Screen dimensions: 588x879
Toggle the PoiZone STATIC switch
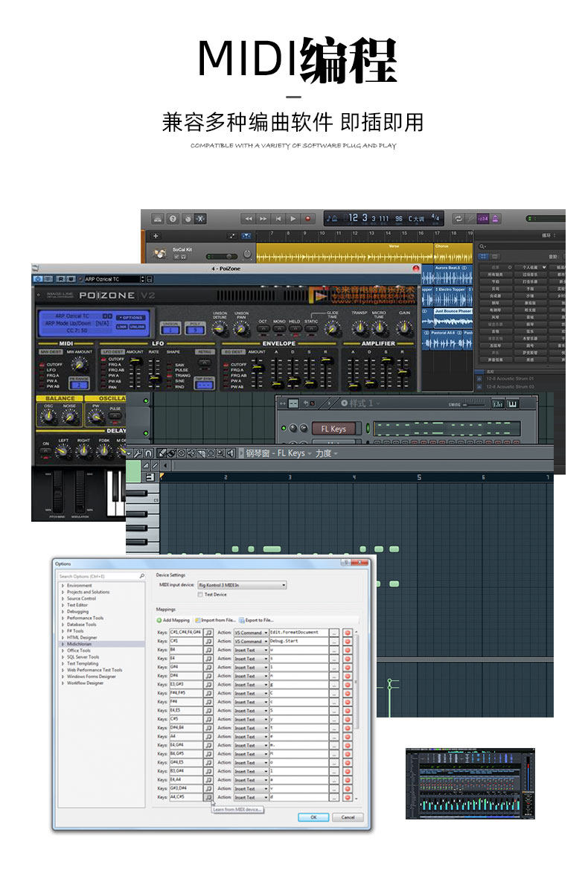coord(311,329)
